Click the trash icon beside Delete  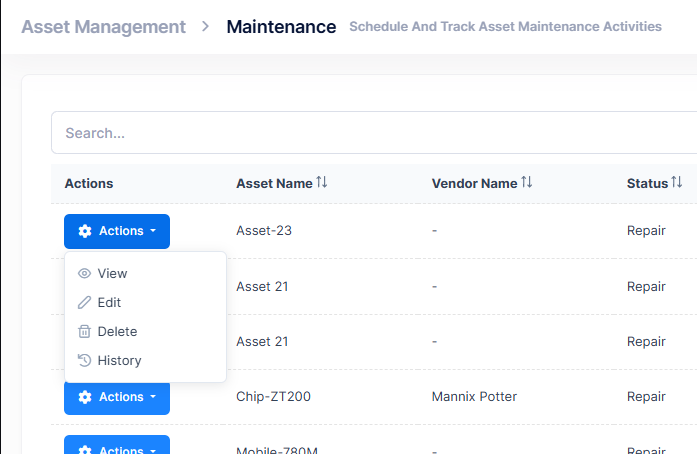pyautogui.click(x=84, y=331)
